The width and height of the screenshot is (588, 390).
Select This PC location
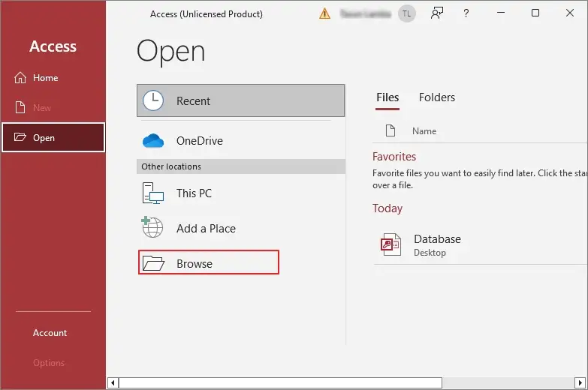240,193
